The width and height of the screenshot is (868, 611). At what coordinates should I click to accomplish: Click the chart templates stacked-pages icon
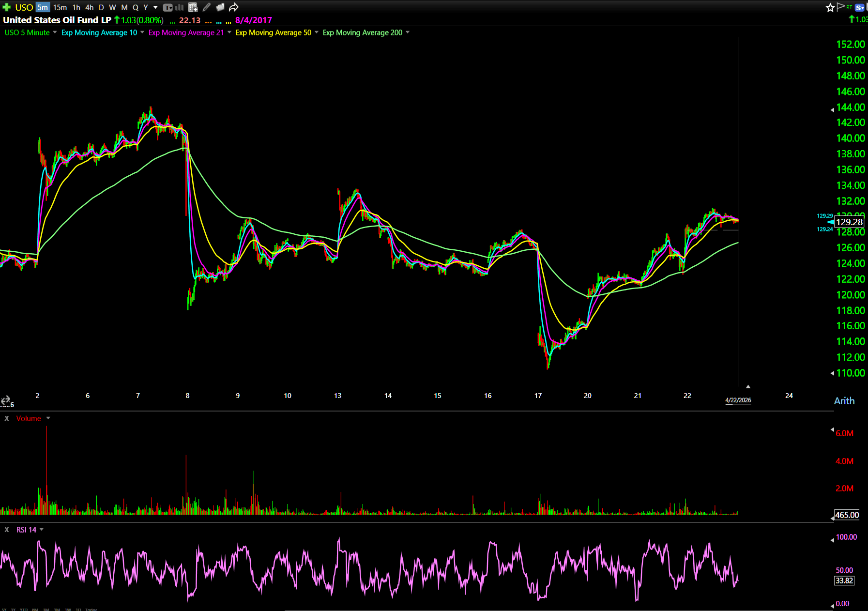pos(220,7)
